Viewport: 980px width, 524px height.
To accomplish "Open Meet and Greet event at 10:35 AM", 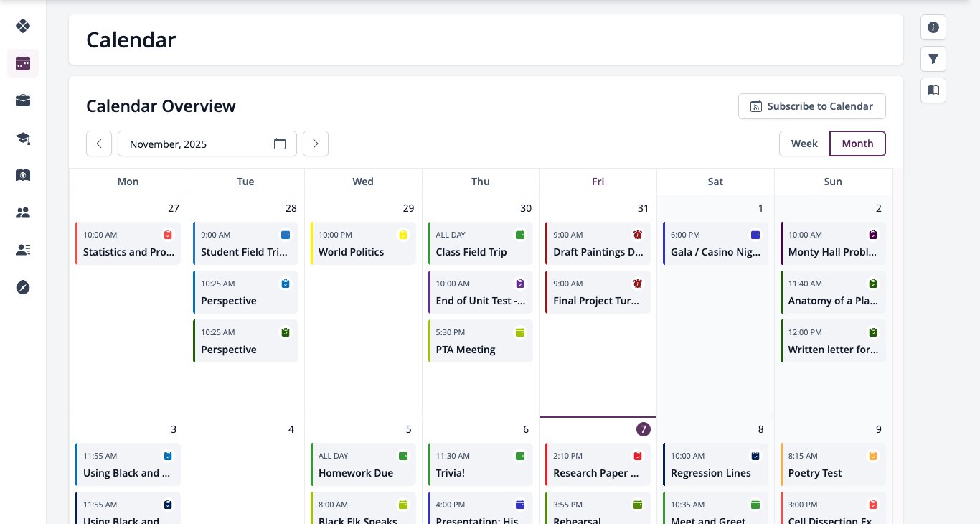I will 715,507.
